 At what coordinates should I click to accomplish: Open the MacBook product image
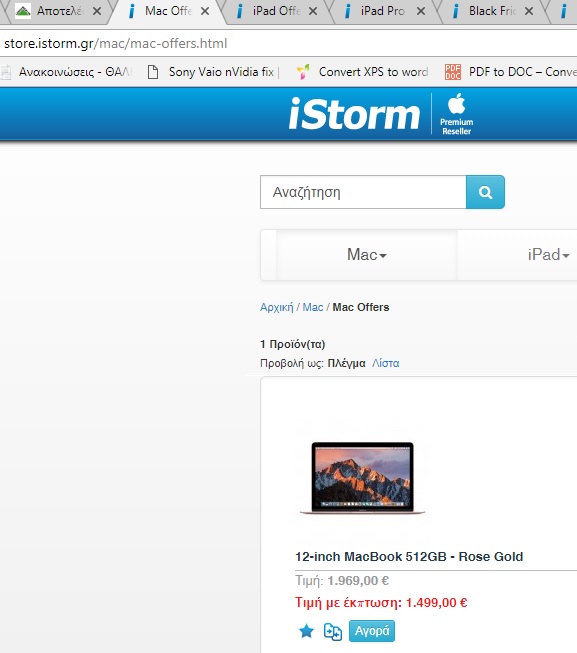click(362, 478)
